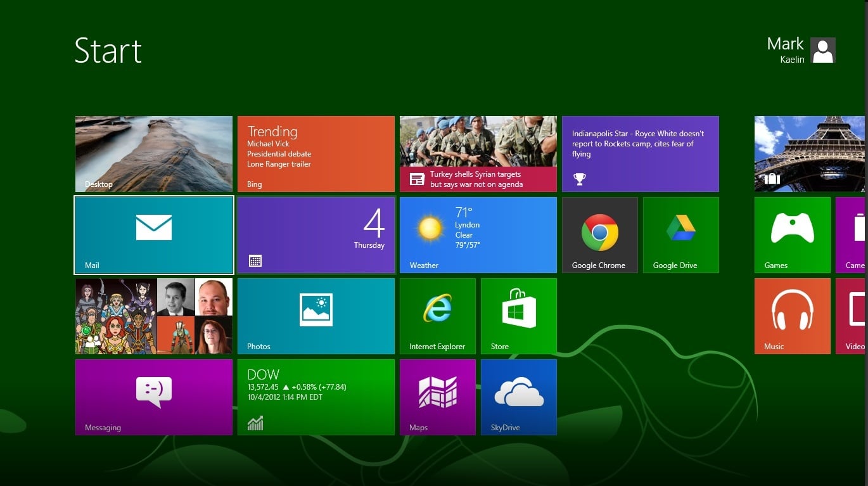Open the Bing Trending tile
868x486 pixels.
[x=316, y=154]
